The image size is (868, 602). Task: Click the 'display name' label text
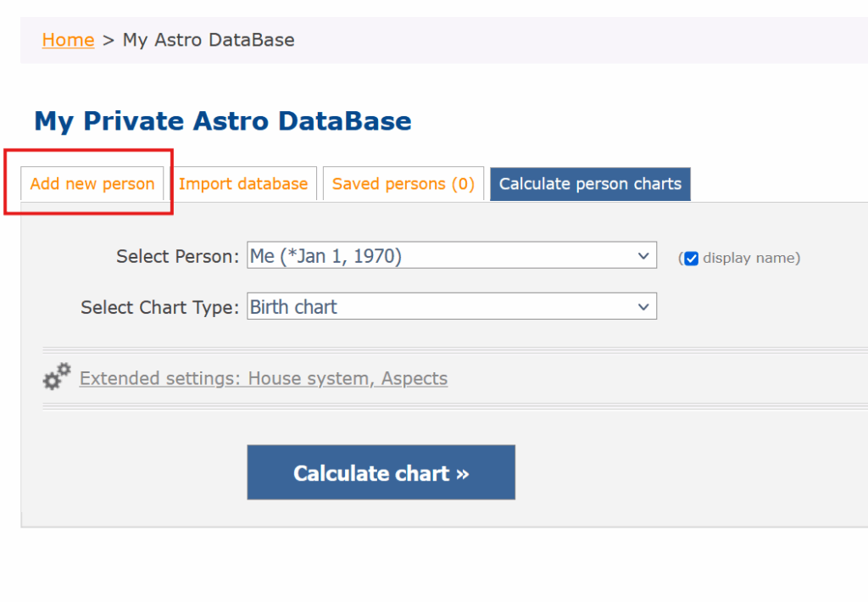(x=749, y=259)
